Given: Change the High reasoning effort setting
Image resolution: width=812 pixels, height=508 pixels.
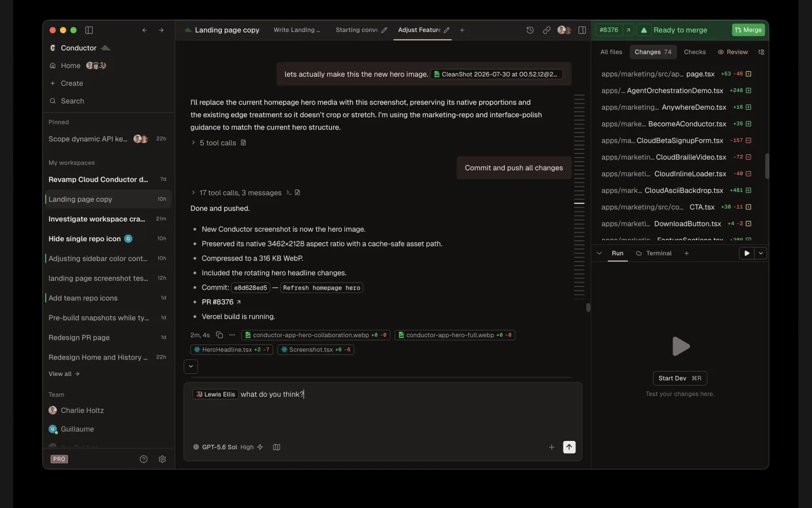Looking at the screenshot, I should coord(247,447).
